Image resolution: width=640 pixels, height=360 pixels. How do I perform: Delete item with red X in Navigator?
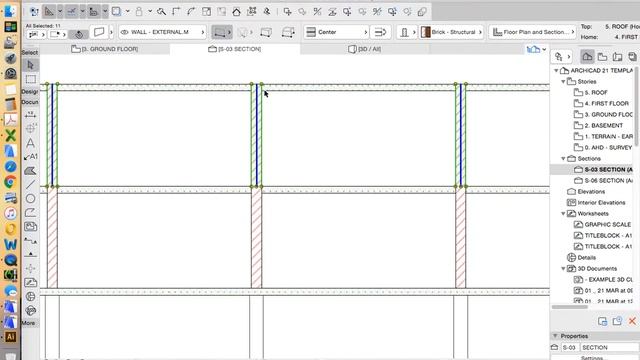(x=632, y=321)
